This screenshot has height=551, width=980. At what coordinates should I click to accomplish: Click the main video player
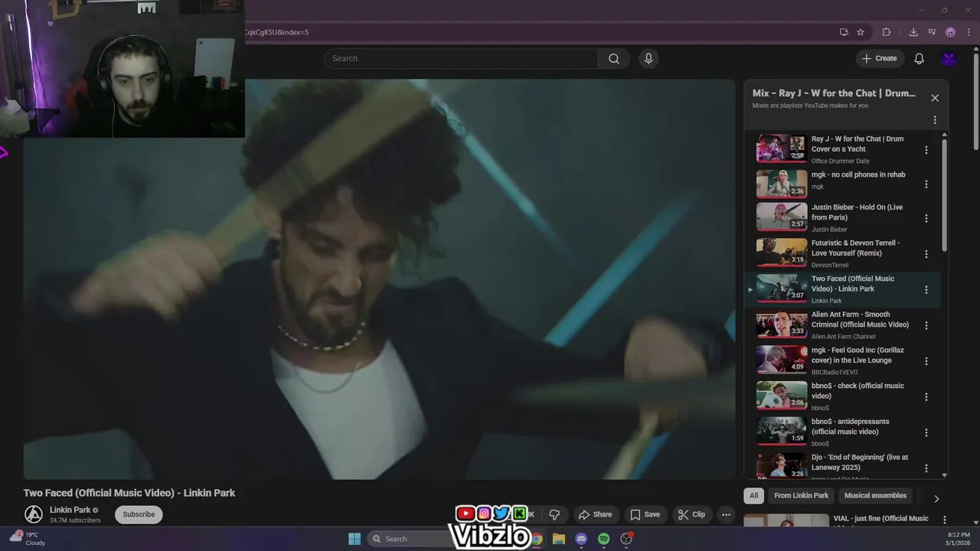[379, 279]
